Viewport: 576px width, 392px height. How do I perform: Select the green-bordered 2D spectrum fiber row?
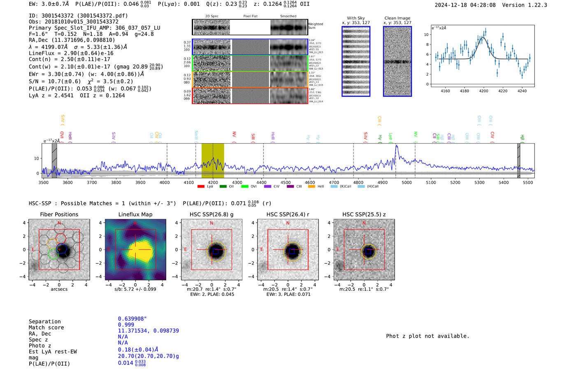pyautogui.click(x=250, y=63)
